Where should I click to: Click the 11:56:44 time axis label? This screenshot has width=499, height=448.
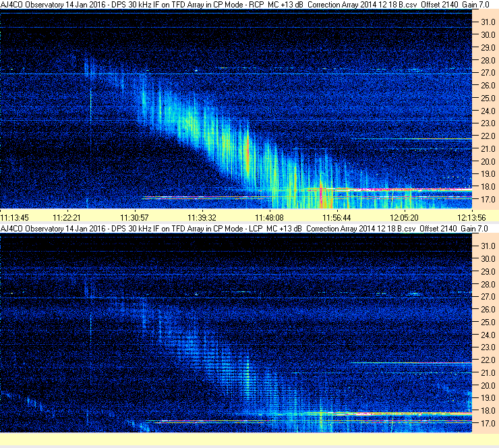(336, 217)
